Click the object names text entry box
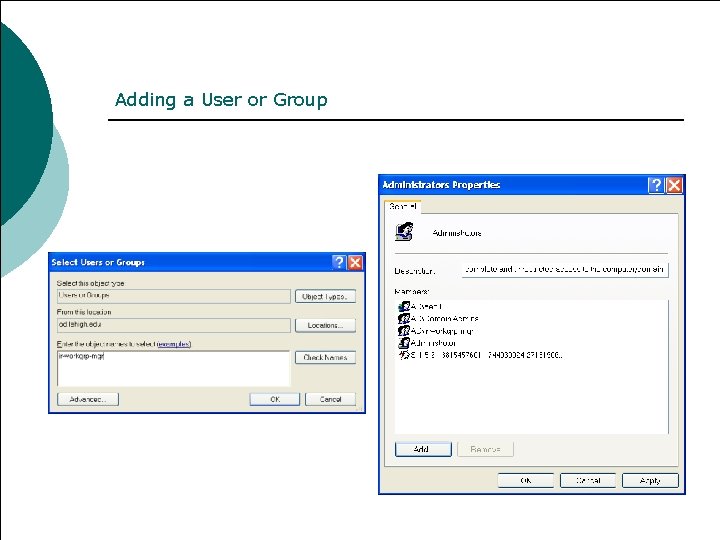This screenshot has height=540, width=720. click(174, 368)
